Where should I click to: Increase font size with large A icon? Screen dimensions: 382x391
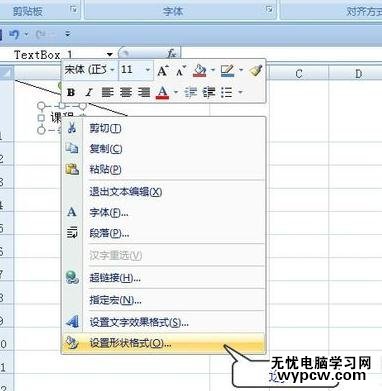pyautogui.click(x=163, y=71)
